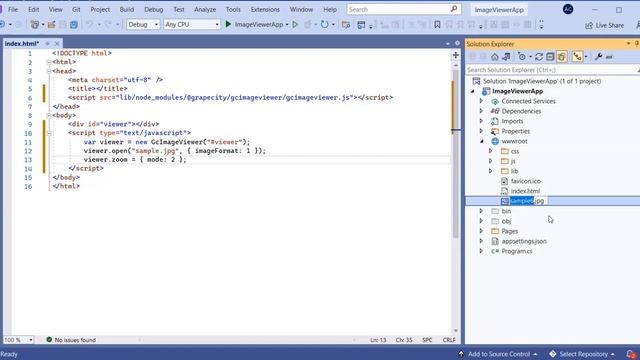The width and height of the screenshot is (640, 360).
Task: Open the Extensions menu
Action: 265,9
